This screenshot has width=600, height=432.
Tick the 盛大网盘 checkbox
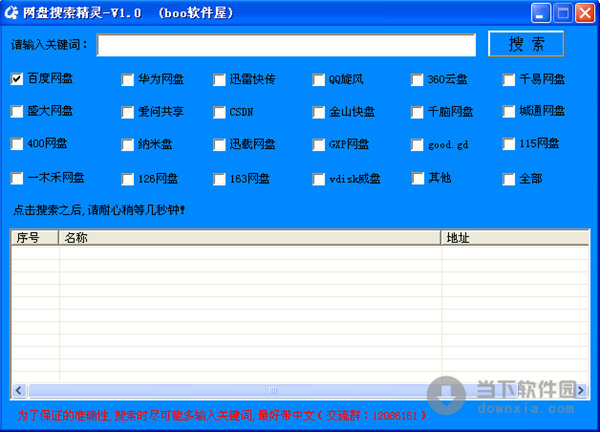pos(17,111)
